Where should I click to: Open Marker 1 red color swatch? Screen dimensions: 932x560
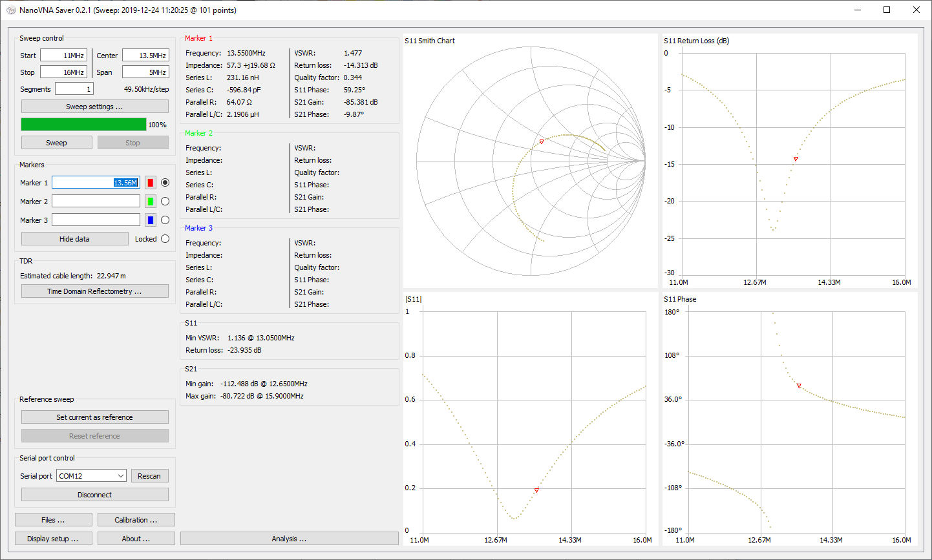tap(151, 183)
